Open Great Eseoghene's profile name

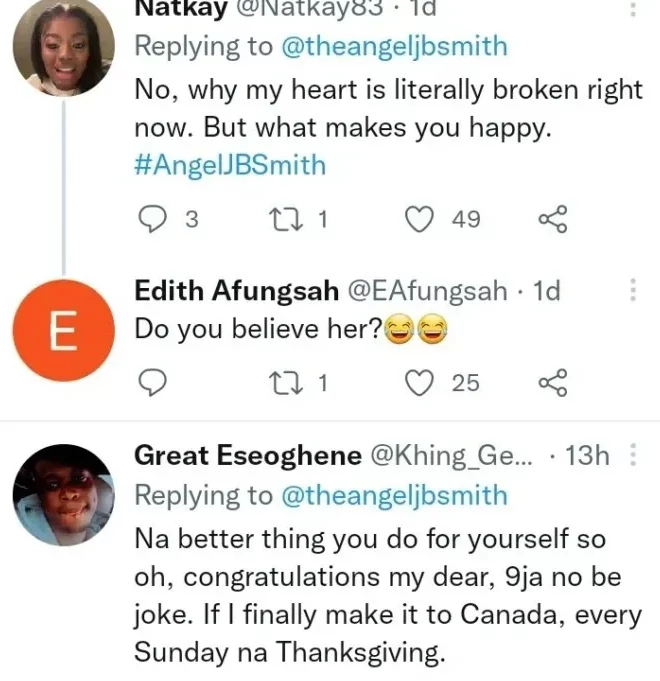point(247,456)
